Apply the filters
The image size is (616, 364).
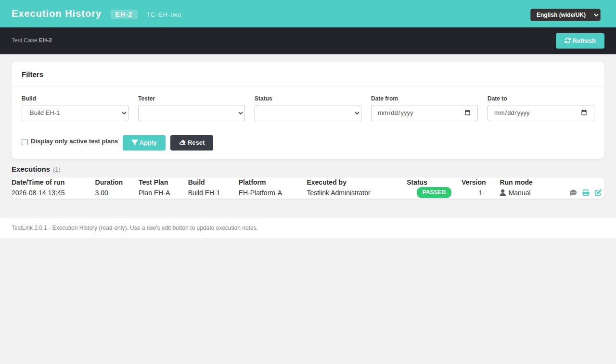tap(144, 143)
